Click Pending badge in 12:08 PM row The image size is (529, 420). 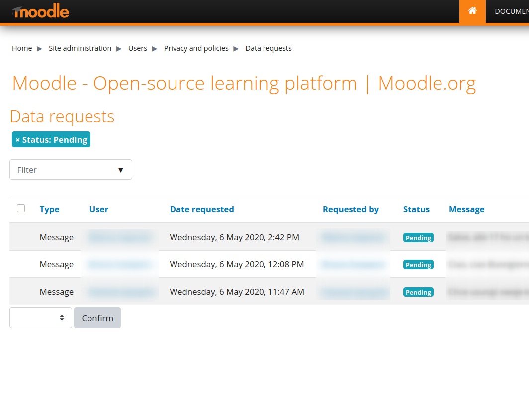coord(418,265)
